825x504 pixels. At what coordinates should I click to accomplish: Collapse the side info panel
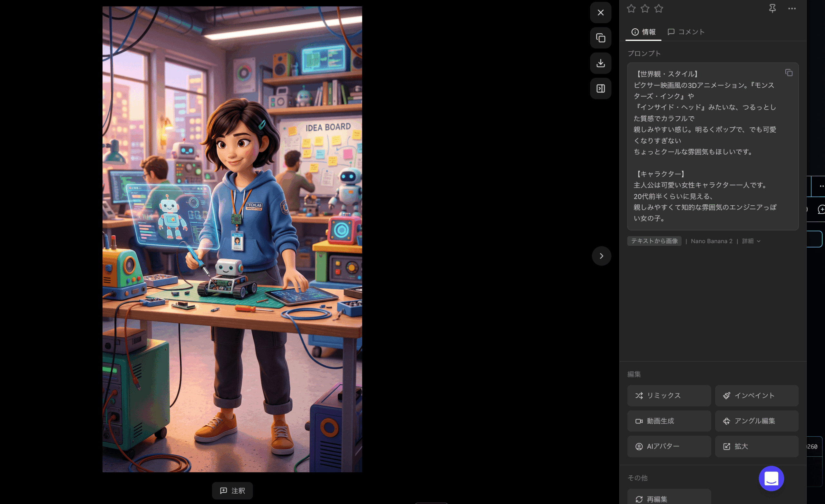click(x=600, y=88)
